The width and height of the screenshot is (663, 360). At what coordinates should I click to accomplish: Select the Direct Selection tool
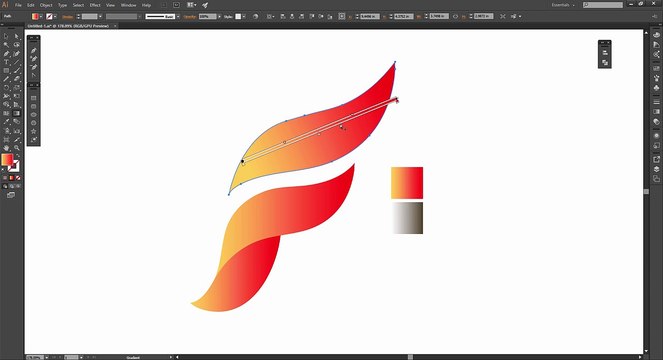click(x=16, y=36)
